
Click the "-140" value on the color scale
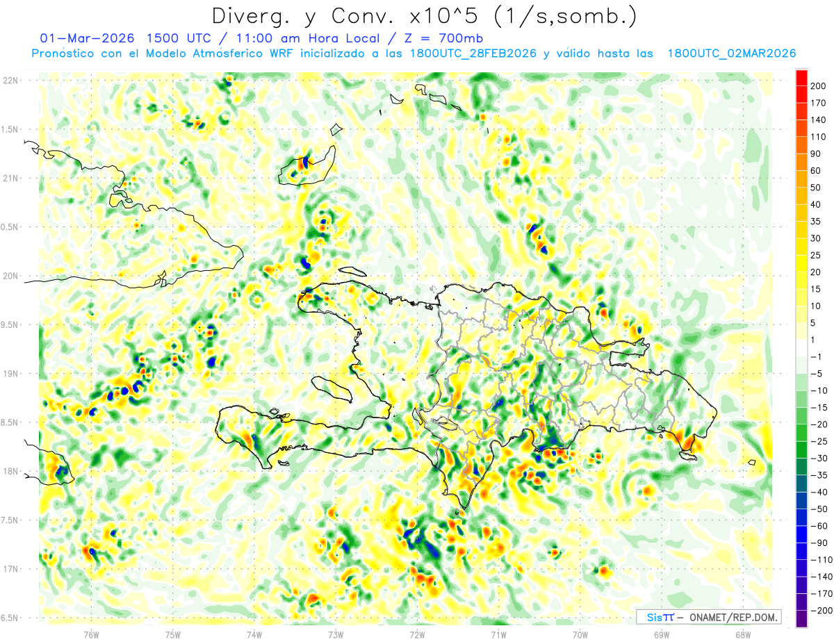[821, 577]
